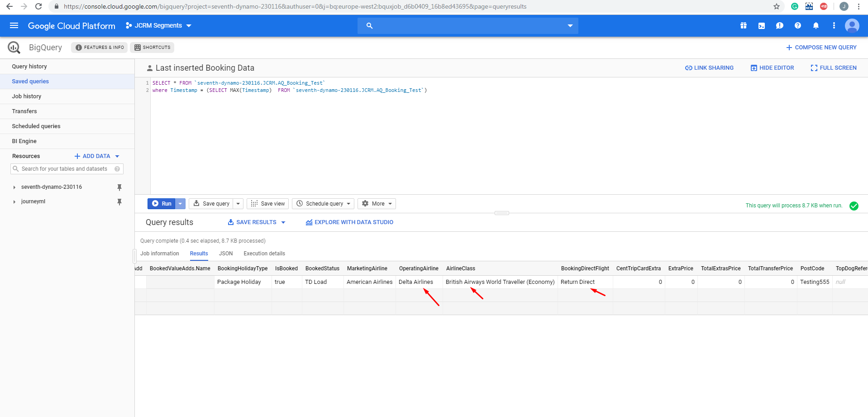Run the query
This screenshot has height=417, width=868.
(162, 204)
